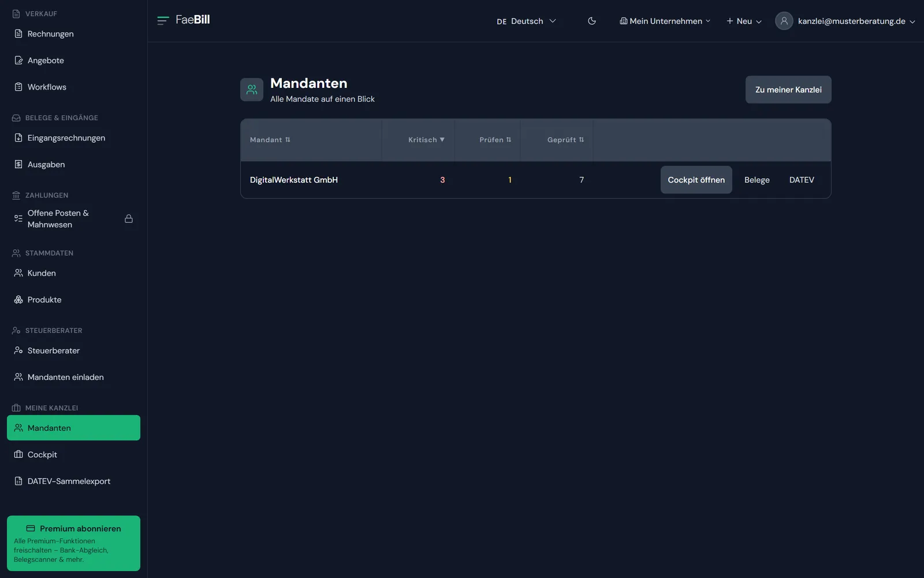This screenshot has height=578, width=924.
Task: Sort by the Geprüft column header
Action: 565,140
